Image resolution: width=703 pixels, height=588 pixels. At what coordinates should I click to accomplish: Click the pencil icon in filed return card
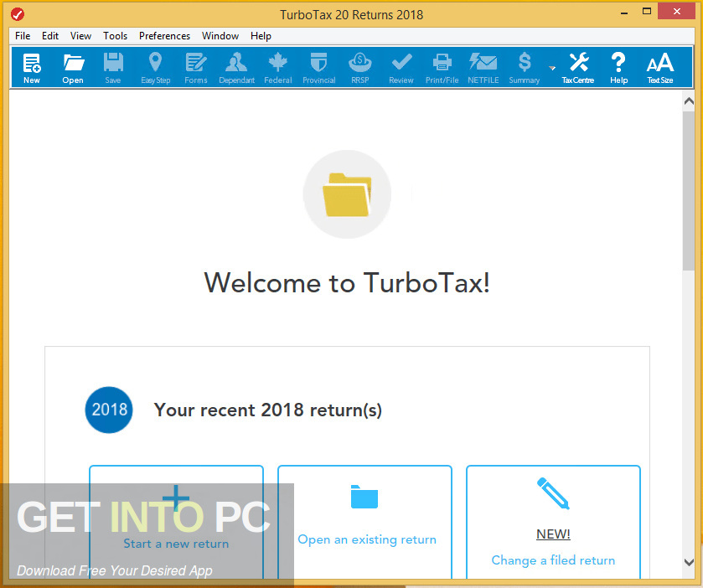click(x=553, y=493)
